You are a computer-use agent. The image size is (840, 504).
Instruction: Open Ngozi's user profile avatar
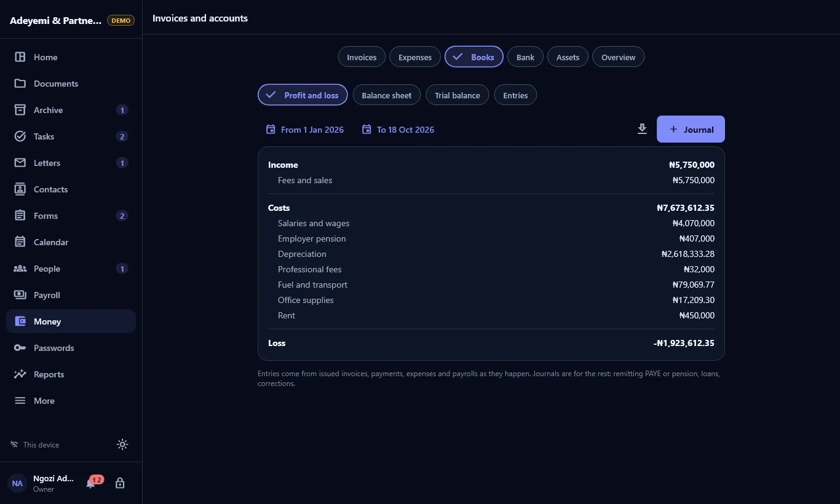tap(17, 483)
